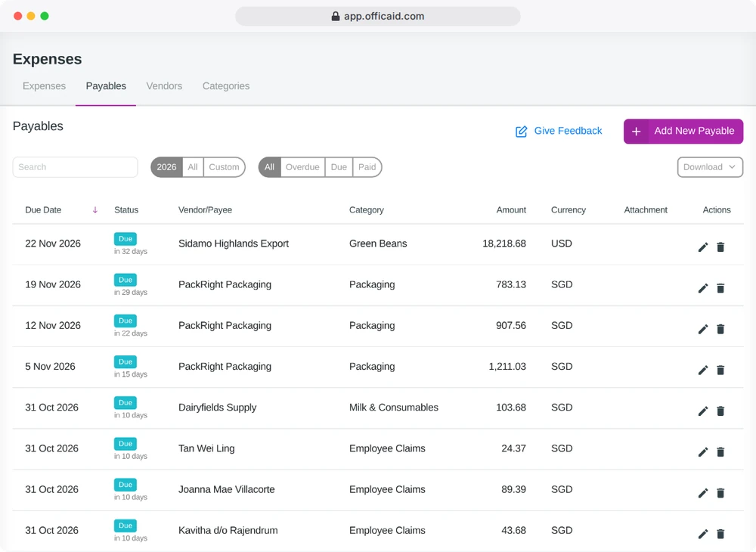Filter payables by Due status
The height and width of the screenshot is (552, 756).
[x=339, y=167]
